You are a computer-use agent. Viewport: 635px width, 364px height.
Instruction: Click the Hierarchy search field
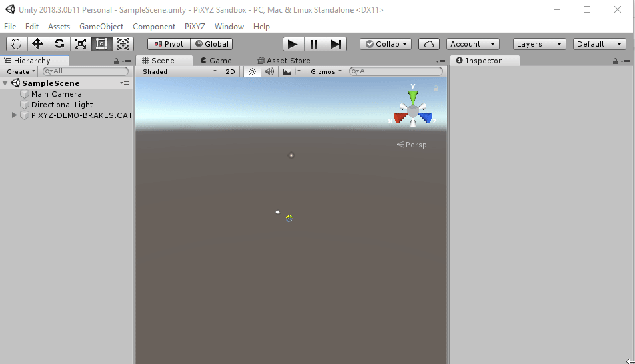[x=86, y=71]
